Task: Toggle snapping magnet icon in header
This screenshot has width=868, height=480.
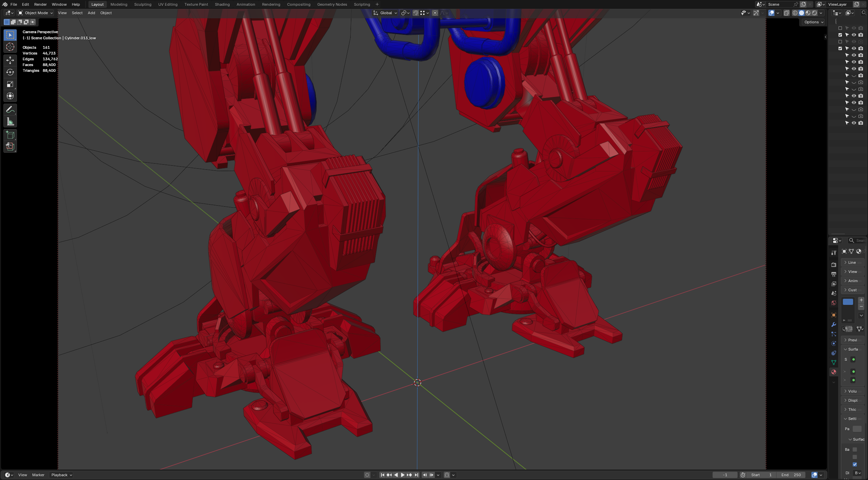Action: 416,13
